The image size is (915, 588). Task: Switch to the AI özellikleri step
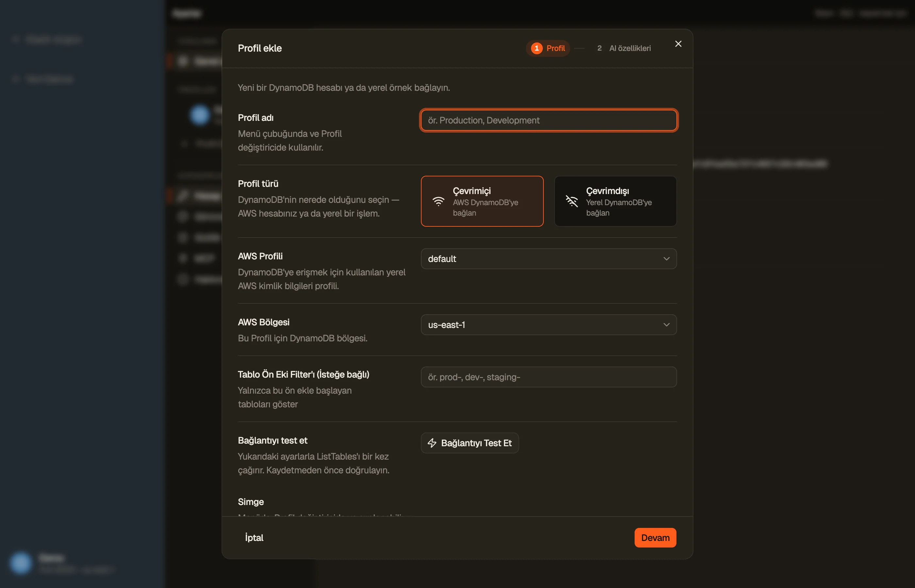pos(624,48)
